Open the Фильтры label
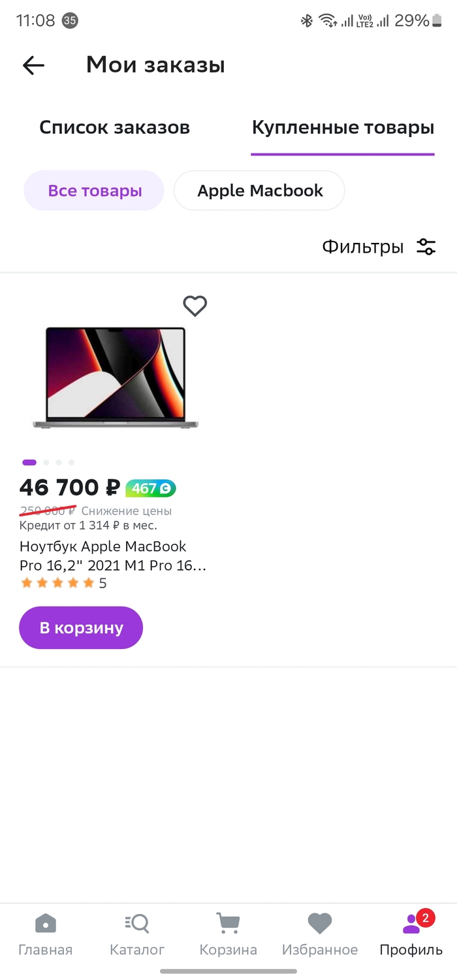Screen dimensions: 457x980 pos(362,247)
